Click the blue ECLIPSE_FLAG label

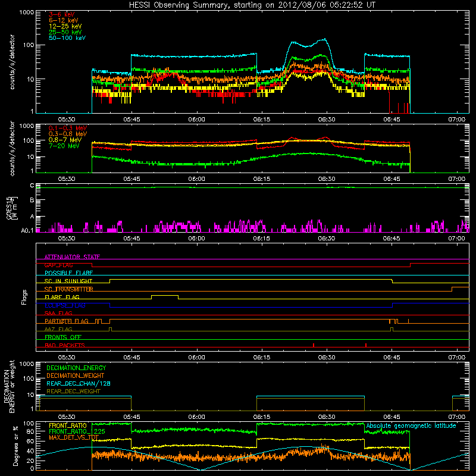tap(65, 305)
